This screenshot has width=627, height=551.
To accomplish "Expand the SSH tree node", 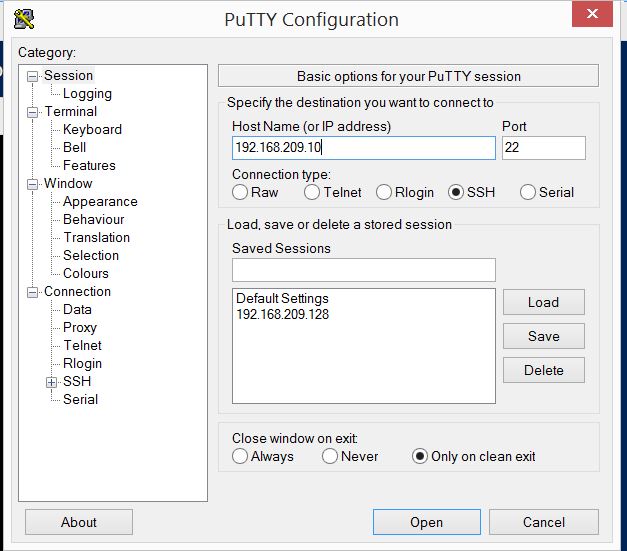I will 51,383.
